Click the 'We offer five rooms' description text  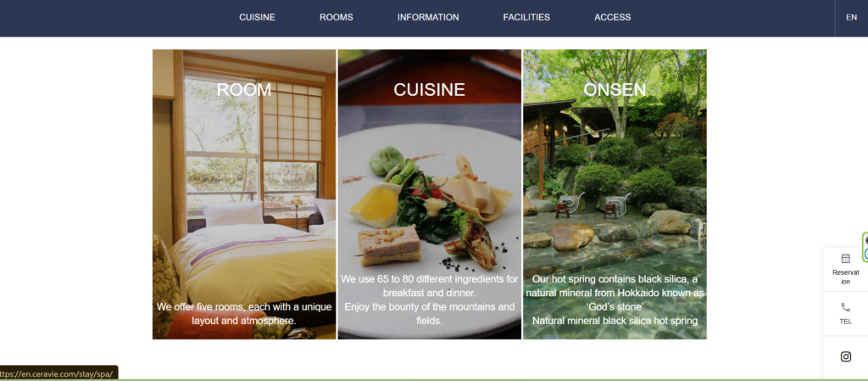point(244,313)
